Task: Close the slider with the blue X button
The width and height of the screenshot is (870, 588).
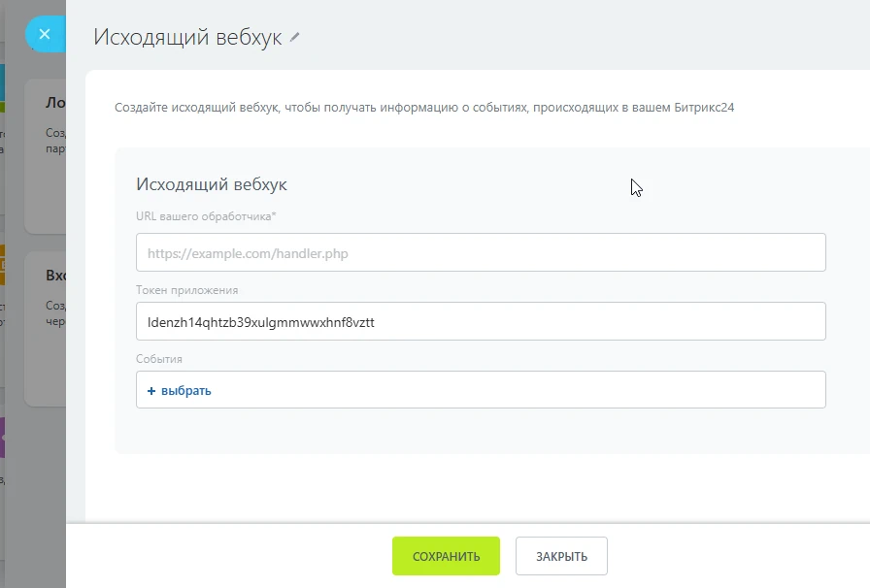Action: 44,34
